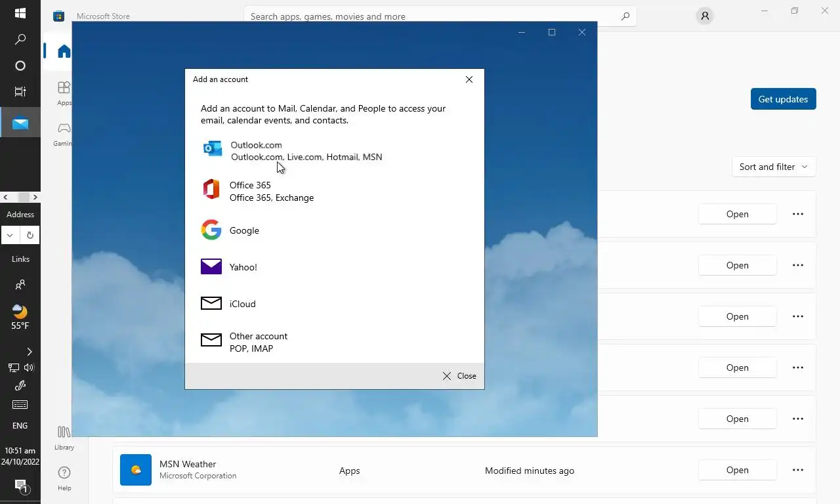
Task: Click 'Modified minutes ago' text for MSN Weather
Action: [530, 471]
